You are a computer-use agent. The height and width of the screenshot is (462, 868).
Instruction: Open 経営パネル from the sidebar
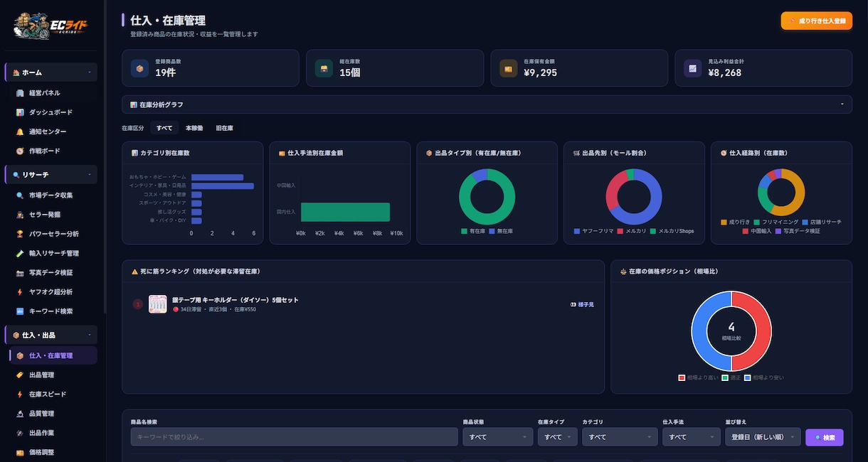[x=51, y=93]
